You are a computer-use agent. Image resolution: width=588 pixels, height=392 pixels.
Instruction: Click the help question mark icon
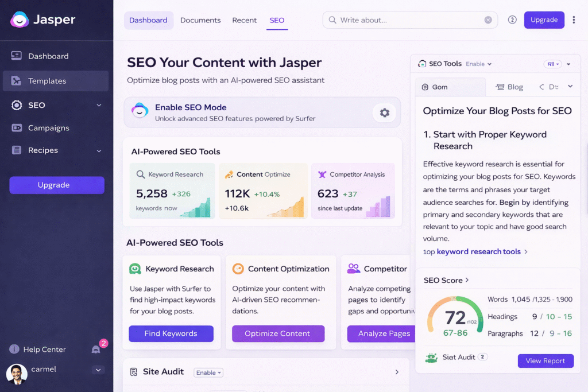tap(512, 20)
